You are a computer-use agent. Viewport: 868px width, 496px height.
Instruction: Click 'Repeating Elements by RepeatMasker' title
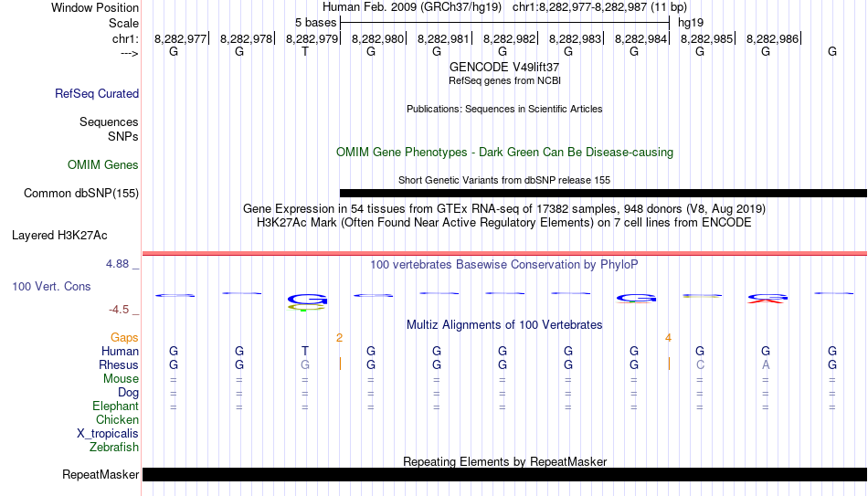pos(504,461)
